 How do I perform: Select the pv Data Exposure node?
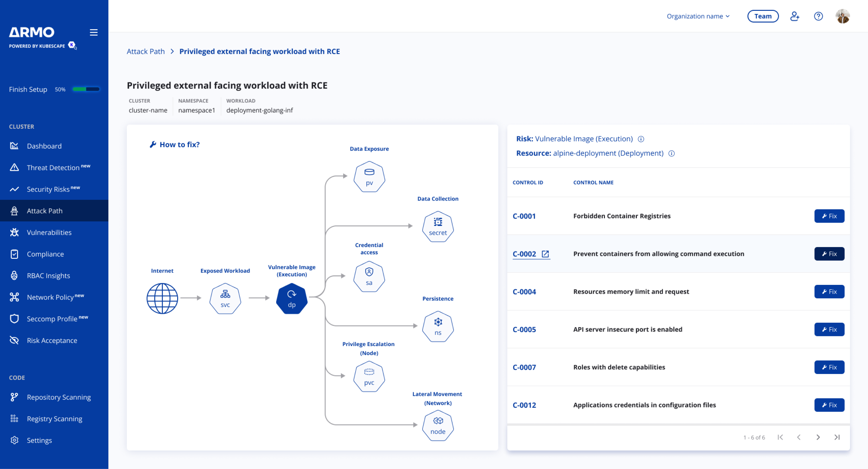(x=369, y=177)
